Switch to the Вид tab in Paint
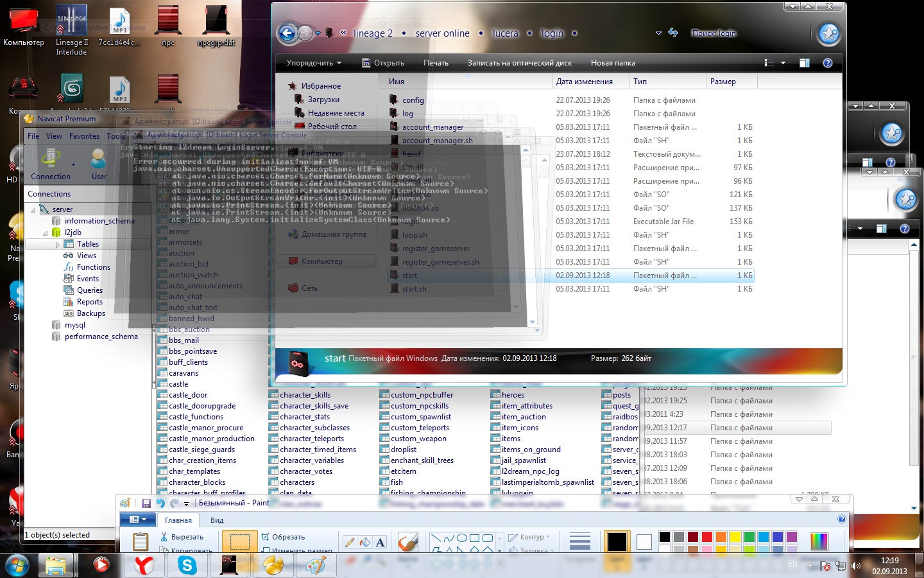The image size is (924, 578). pos(217,520)
